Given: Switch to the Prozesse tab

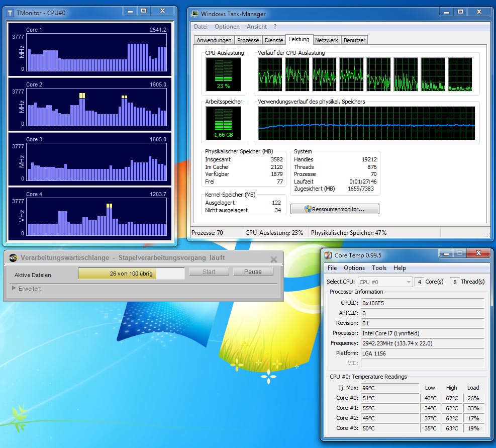Looking at the screenshot, I should [248, 40].
